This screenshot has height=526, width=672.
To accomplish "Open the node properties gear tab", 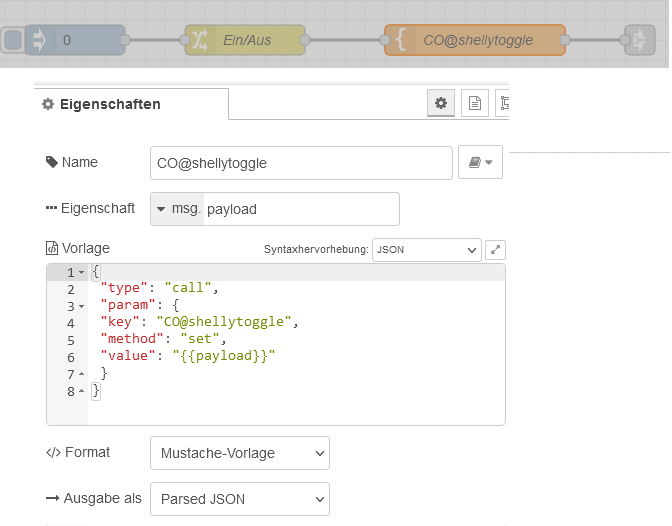I will pyautogui.click(x=440, y=103).
